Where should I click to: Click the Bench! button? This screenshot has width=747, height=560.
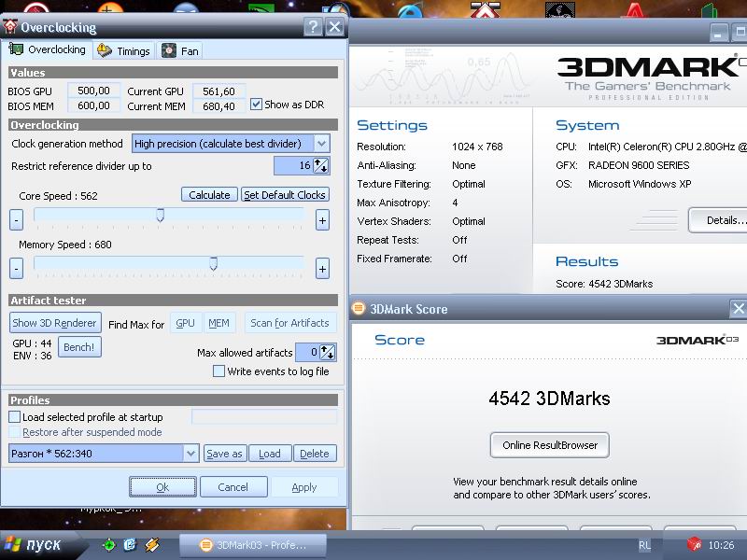pos(79,347)
